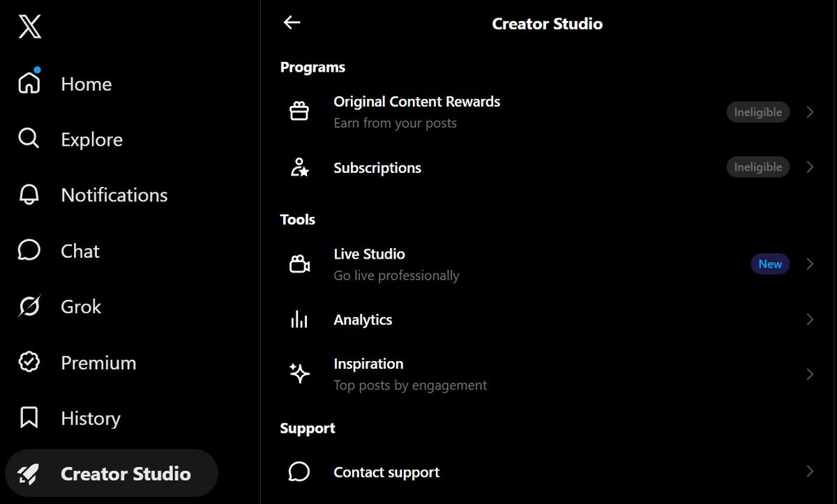Click the History bookmark icon
837x504 pixels.
pyautogui.click(x=29, y=418)
